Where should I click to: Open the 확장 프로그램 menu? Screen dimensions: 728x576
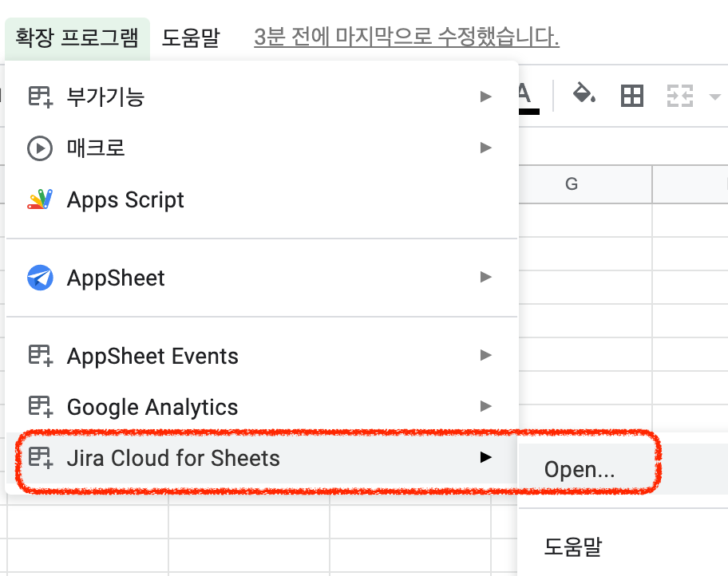point(77,37)
